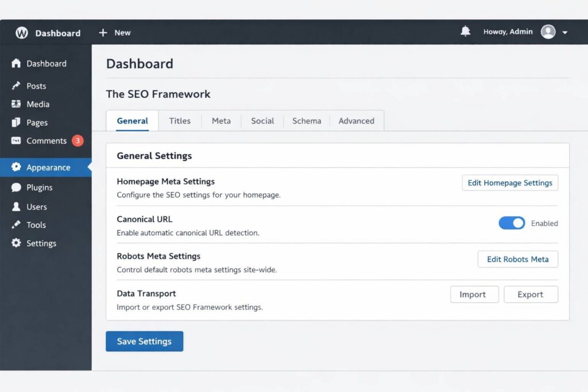This screenshot has width=588, height=392.
Task: Expand the admin account dropdown arrow
Action: pyautogui.click(x=565, y=33)
